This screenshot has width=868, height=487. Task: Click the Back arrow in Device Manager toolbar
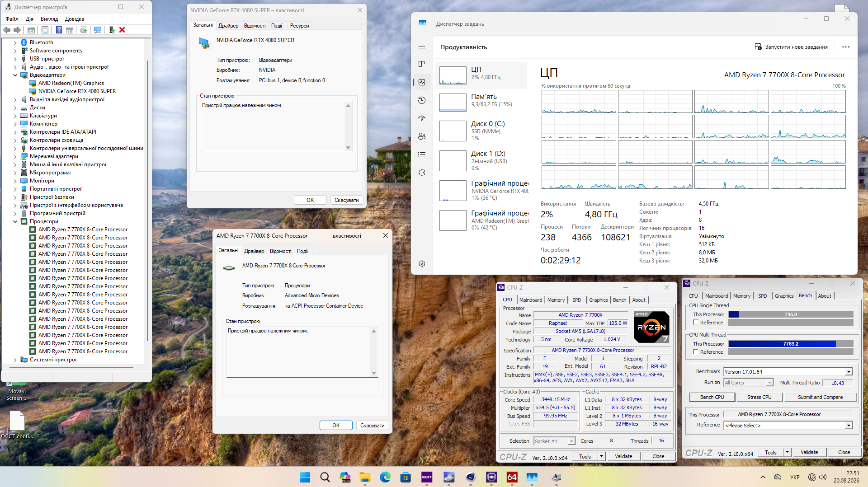tap(7, 30)
